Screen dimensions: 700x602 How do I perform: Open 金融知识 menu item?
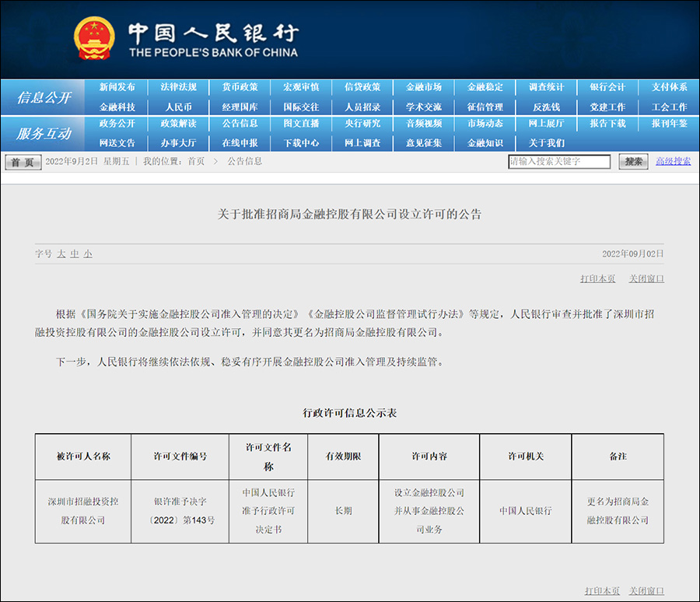click(485, 143)
